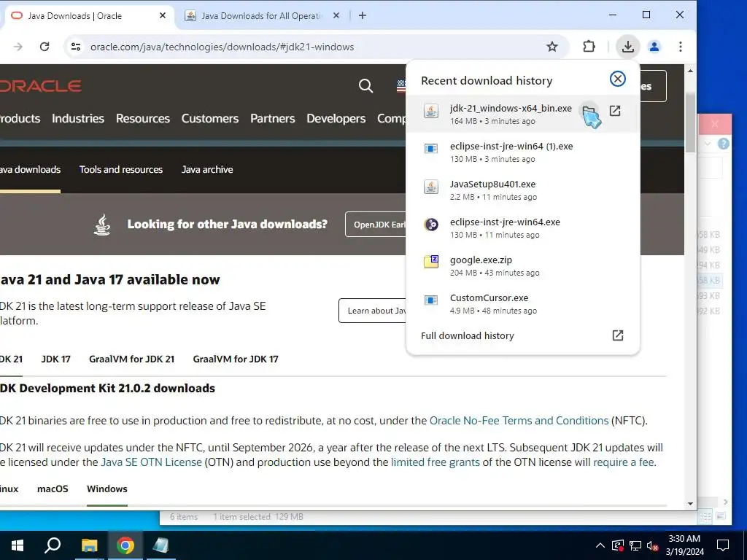This screenshot has height=560, width=747.
Task: Click the Learn about Java button
Action: tap(373, 311)
